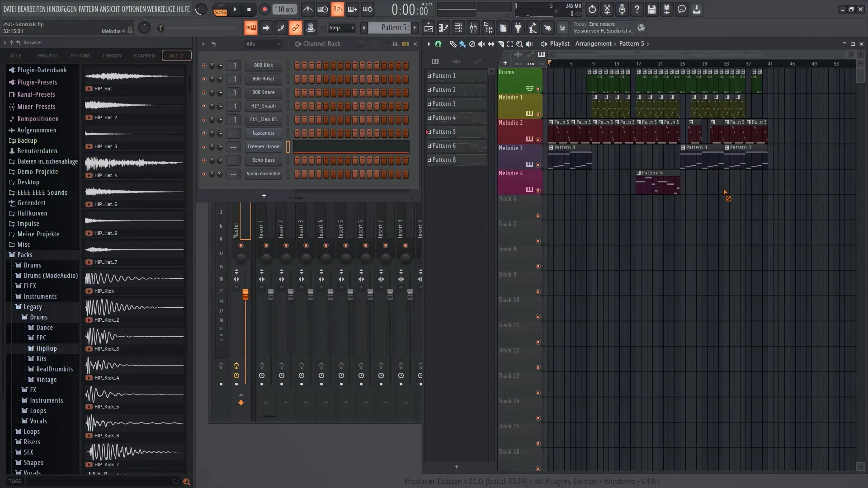Click the save project floppy icon
The height and width of the screenshot is (488, 868).
[652, 9]
